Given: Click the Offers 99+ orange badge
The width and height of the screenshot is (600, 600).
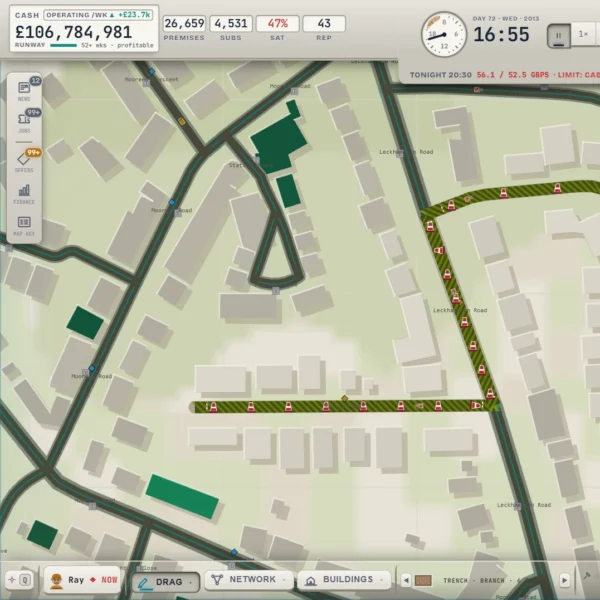Looking at the screenshot, I should (33, 153).
